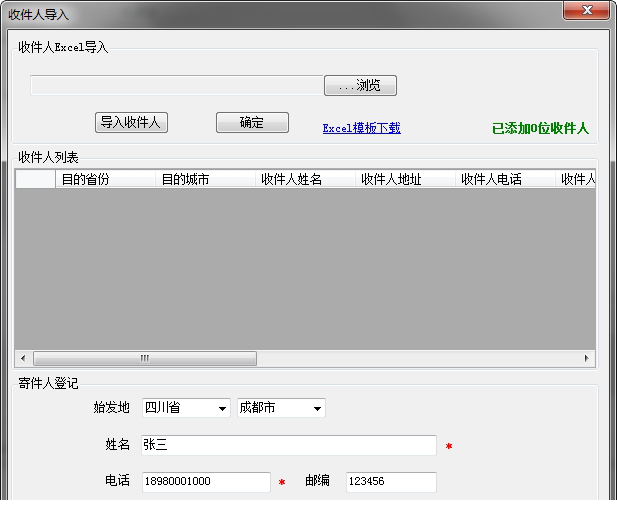
Task: Sort by 目的城市 column header
Action: 205,179
